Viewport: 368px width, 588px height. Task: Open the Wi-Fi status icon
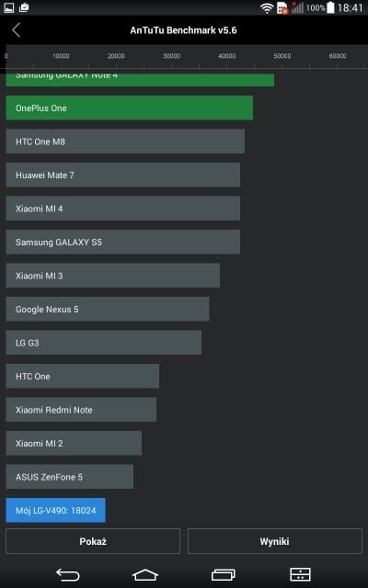(267, 8)
